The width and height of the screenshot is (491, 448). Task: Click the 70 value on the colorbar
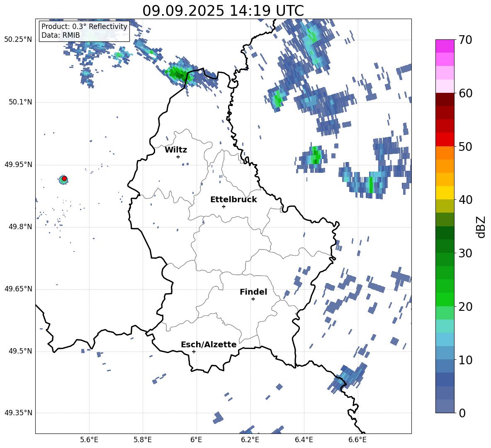tap(465, 40)
